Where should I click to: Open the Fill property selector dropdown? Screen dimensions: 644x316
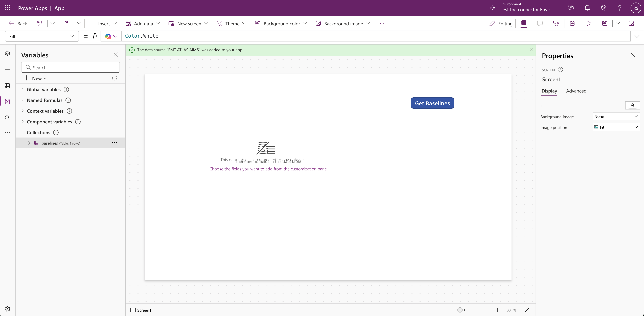[x=42, y=36]
